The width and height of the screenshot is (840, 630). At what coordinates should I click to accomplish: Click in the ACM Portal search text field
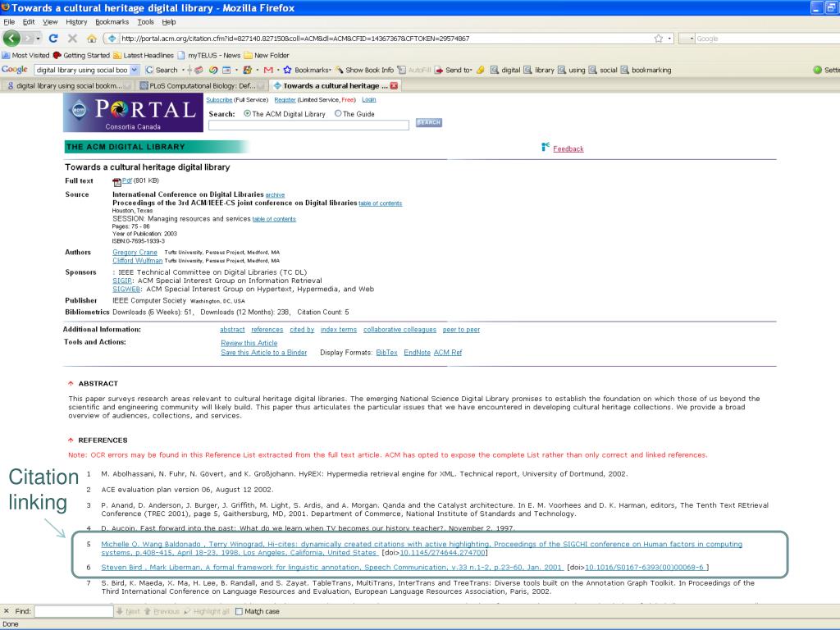click(308, 125)
